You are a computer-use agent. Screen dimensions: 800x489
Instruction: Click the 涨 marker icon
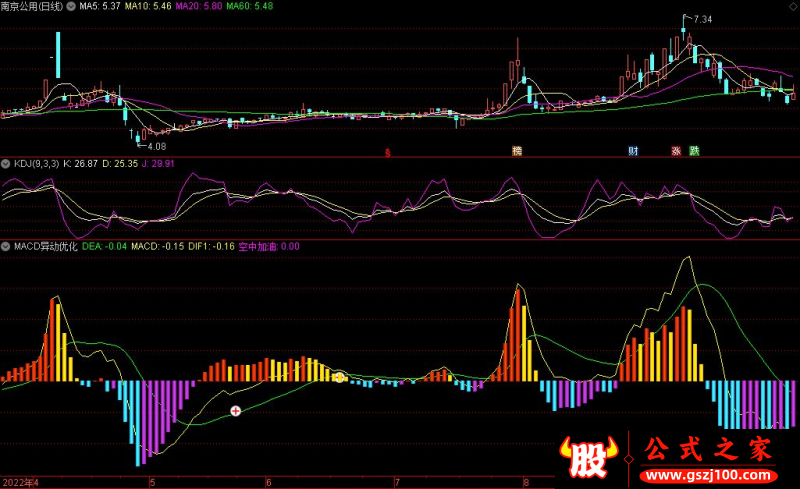(677, 151)
